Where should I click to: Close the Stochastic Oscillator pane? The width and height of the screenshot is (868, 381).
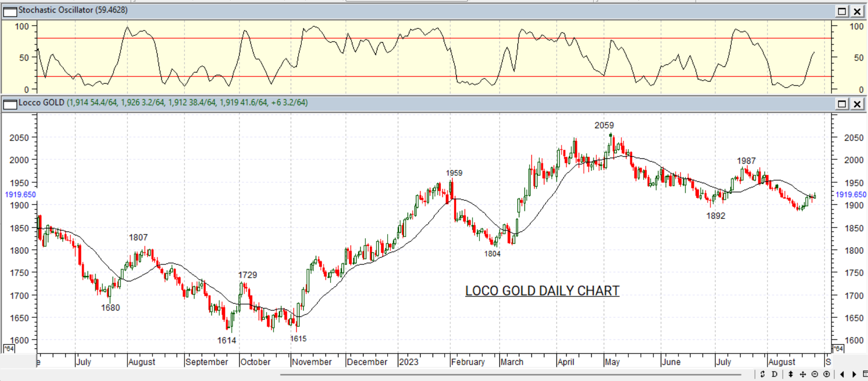tap(857, 11)
